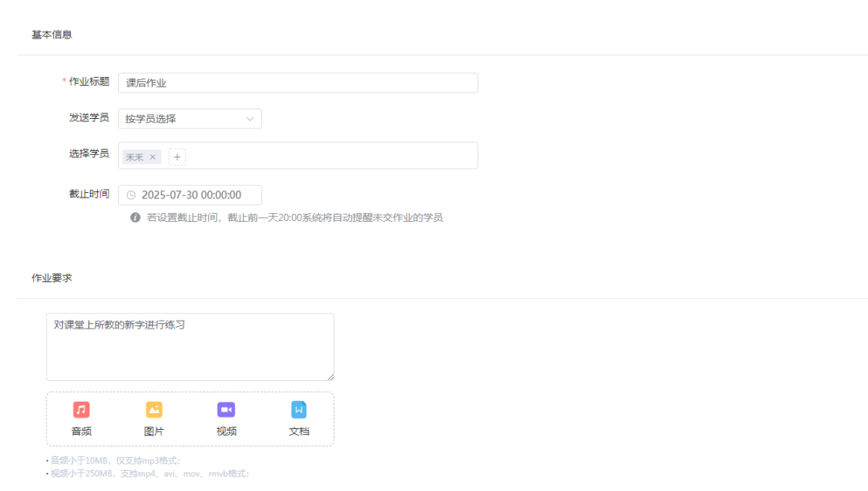Select the purple video upload icon
This screenshot has height=491, width=868.
click(x=226, y=410)
